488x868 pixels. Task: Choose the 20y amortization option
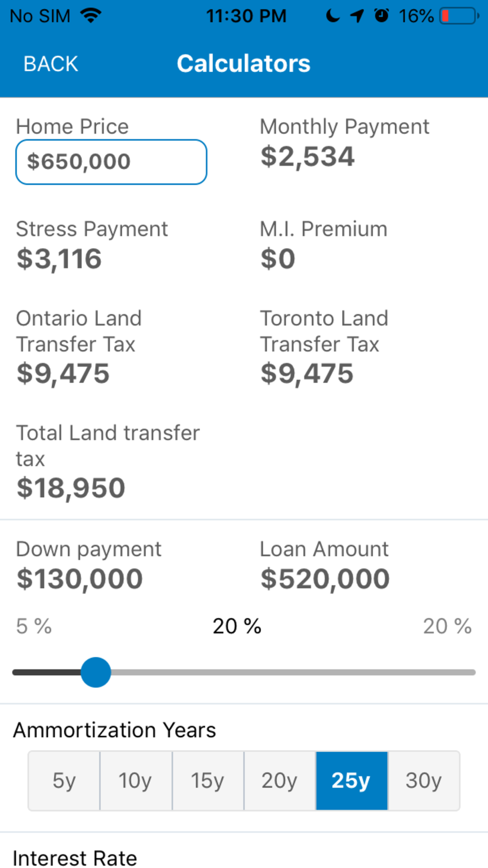pyautogui.click(x=280, y=781)
